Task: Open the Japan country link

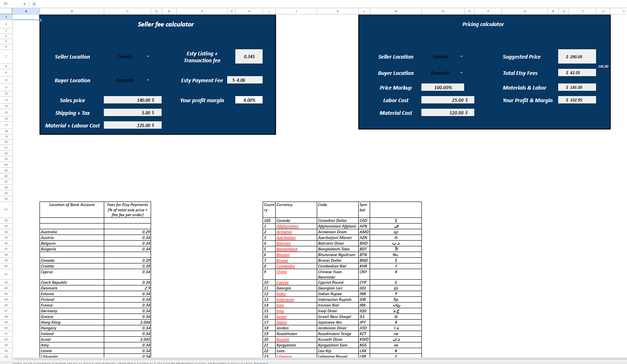Action: click(x=282, y=322)
